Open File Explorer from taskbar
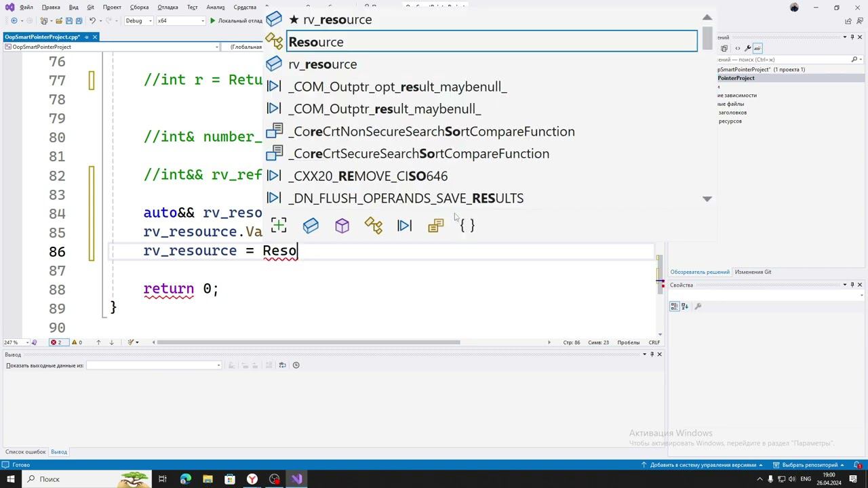The image size is (868, 488). (x=208, y=479)
